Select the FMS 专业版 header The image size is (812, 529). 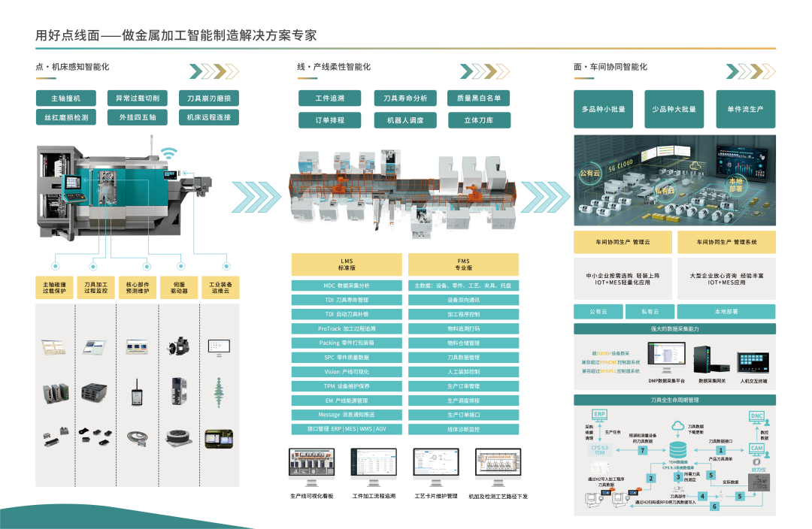tap(463, 264)
